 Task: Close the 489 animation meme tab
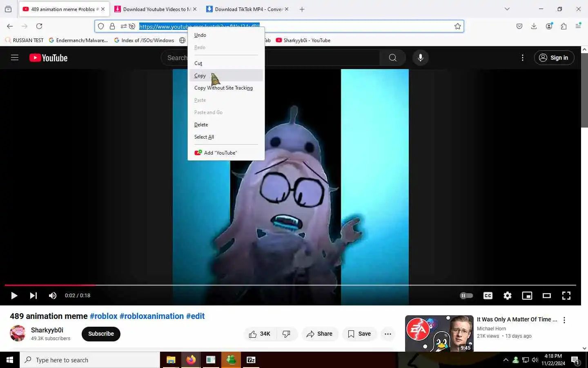click(103, 9)
